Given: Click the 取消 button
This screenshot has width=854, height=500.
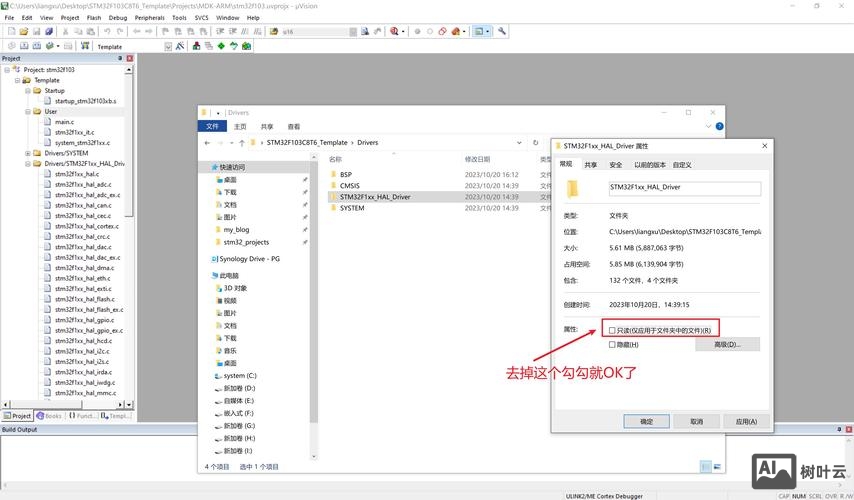Looking at the screenshot, I should tap(697, 421).
